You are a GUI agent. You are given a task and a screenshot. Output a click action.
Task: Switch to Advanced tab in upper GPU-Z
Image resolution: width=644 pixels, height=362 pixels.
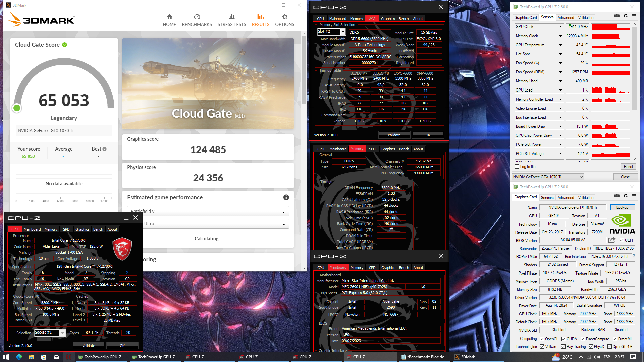[566, 18]
